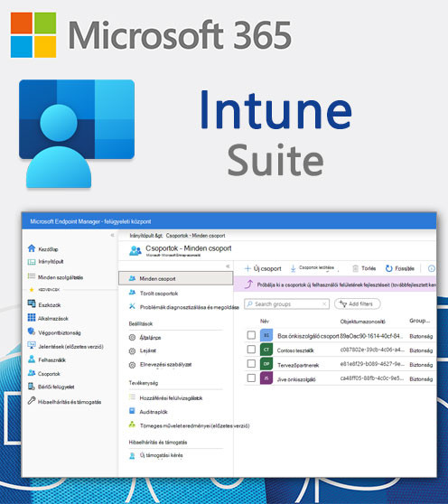Click the Tömeges művelet eredményei icon
Viewport: 448px width, 504px height.
click(x=132, y=425)
